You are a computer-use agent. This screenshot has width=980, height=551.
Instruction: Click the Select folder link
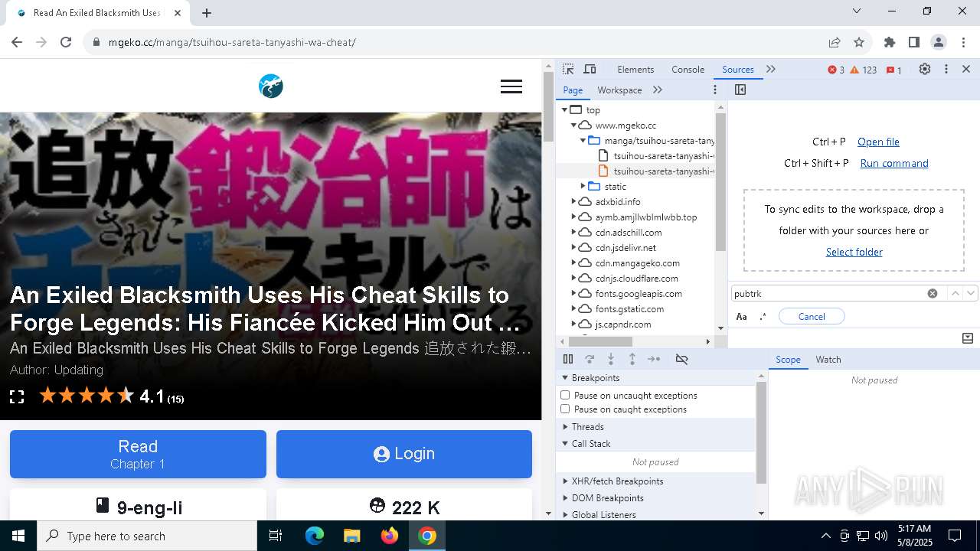[854, 252]
